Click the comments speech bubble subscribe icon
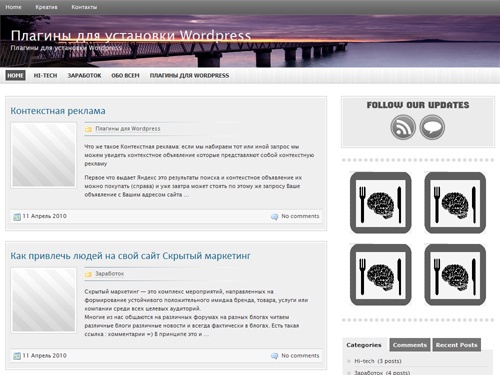 [432, 127]
